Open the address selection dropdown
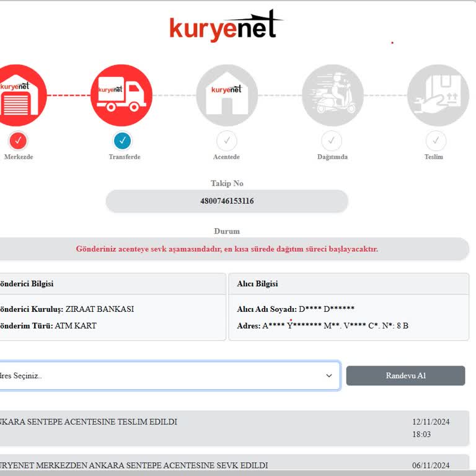This screenshot has height=476, width=476. 170,376
